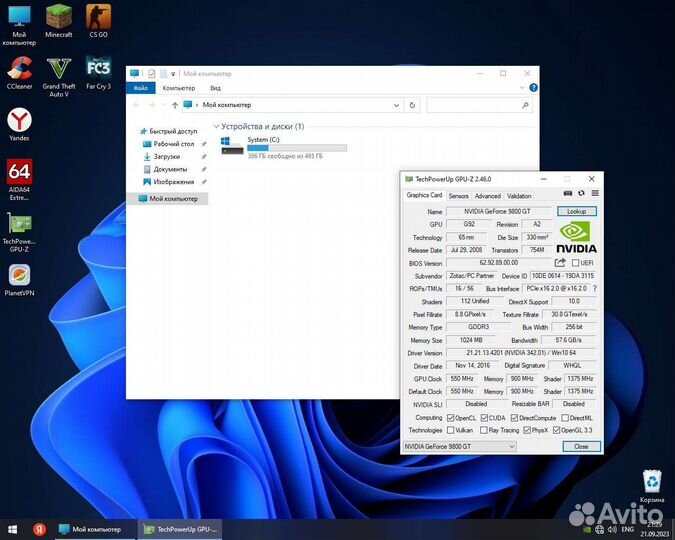675x540 pixels.
Task: Select Загрузки in sidebar
Action: (x=162, y=156)
